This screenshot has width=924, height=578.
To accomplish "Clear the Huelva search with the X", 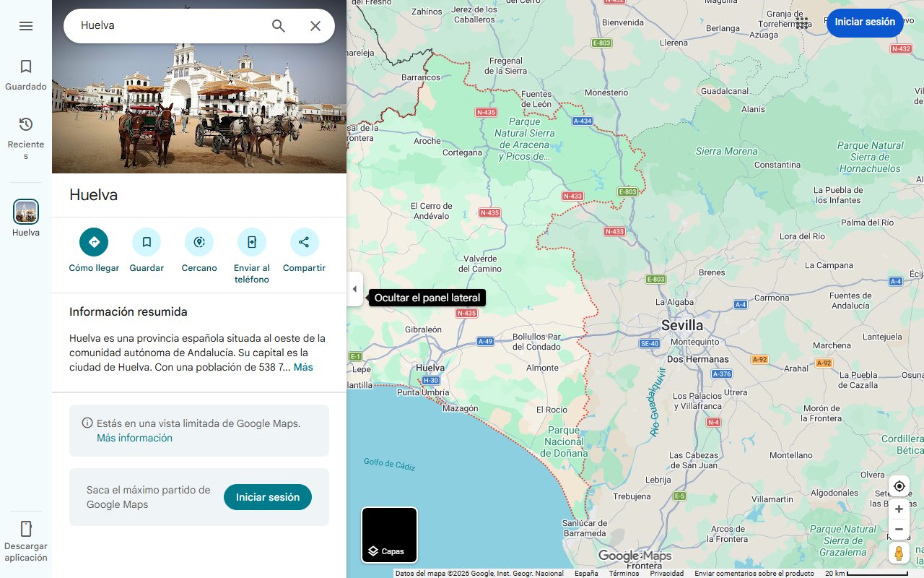I will [315, 25].
